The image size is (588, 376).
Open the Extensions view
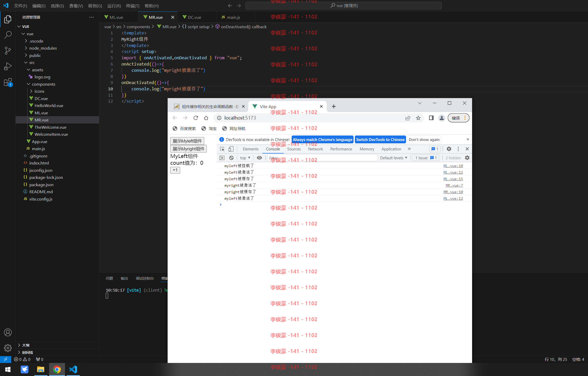coord(8,82)
